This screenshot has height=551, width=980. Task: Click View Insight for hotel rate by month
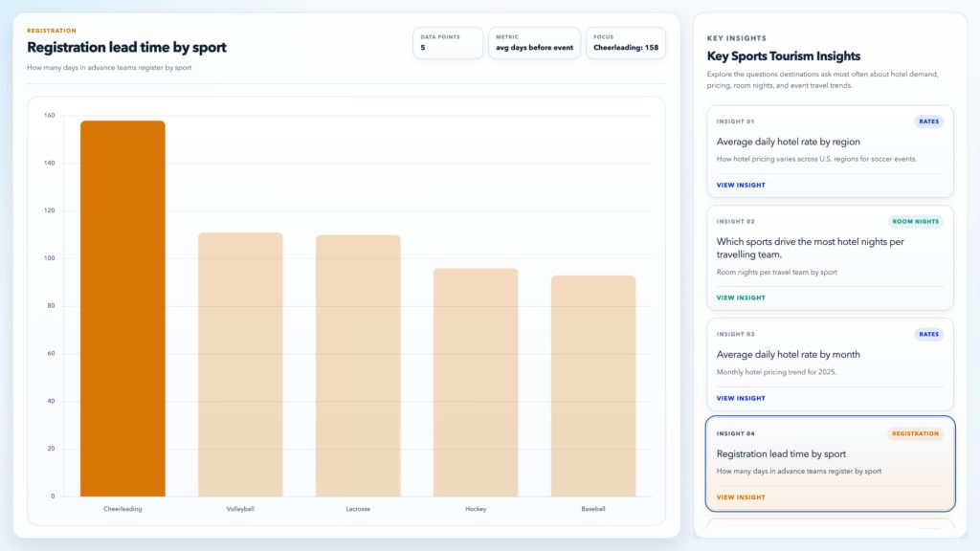click(x=741, y=398)
